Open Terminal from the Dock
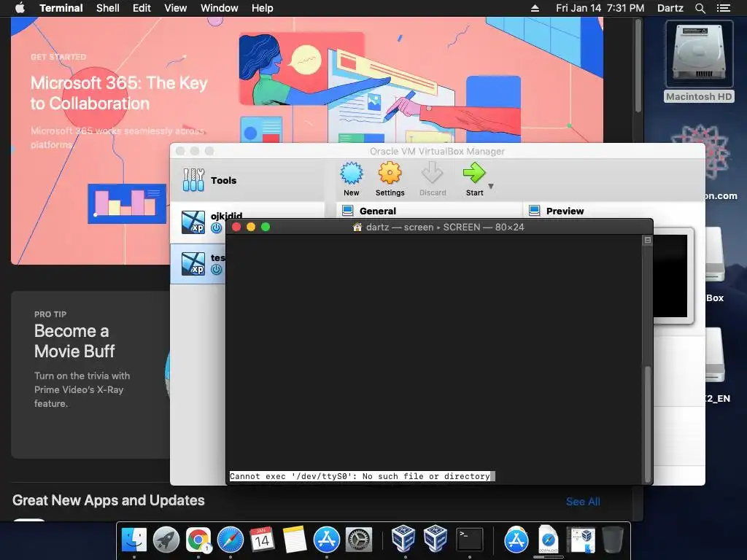Screen dimensions: 747x560 pos(470,540)
